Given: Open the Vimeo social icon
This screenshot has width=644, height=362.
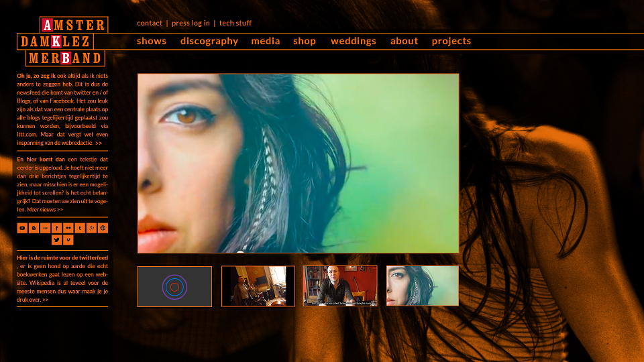Looking at the screenshot, I should (68, 240).
